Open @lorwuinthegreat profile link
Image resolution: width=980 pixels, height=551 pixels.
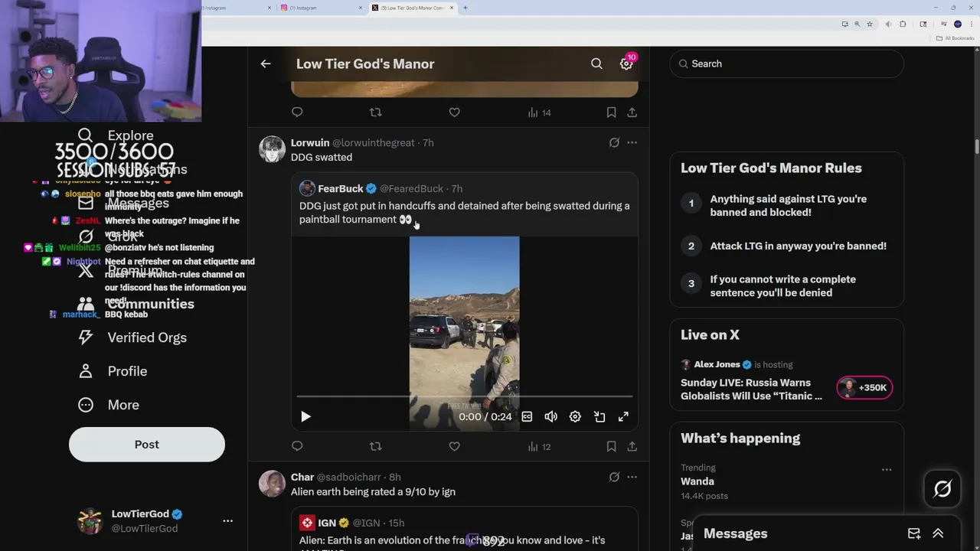point(374,142)
